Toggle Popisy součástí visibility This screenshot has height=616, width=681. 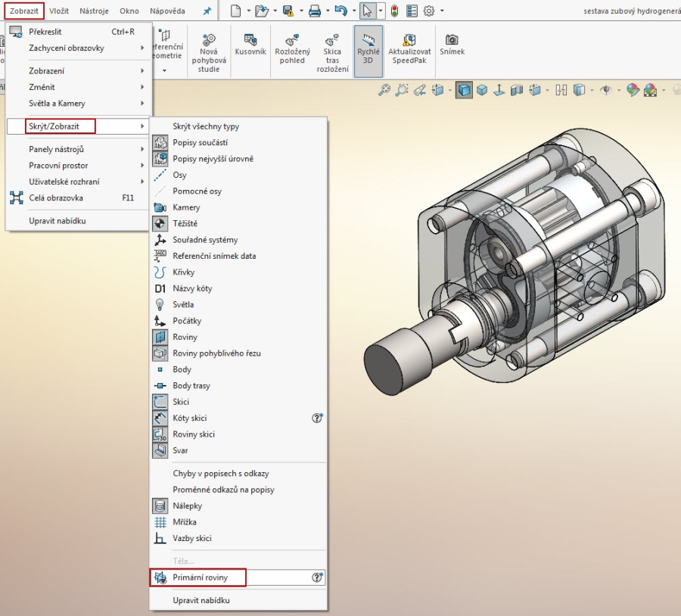pyautogui.click(x=200, y=142)
